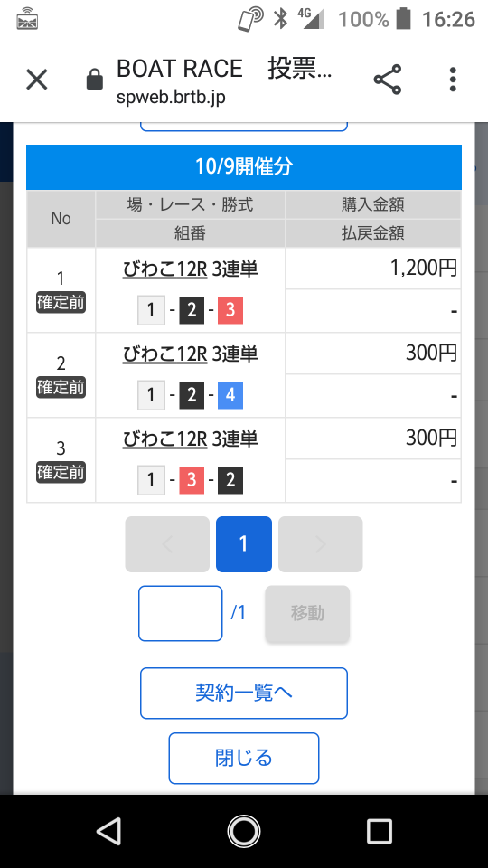Tap the red boat 3 badge in bet 1
The width and height of the screenshot is (488, 868).
[x=230, y=310]
